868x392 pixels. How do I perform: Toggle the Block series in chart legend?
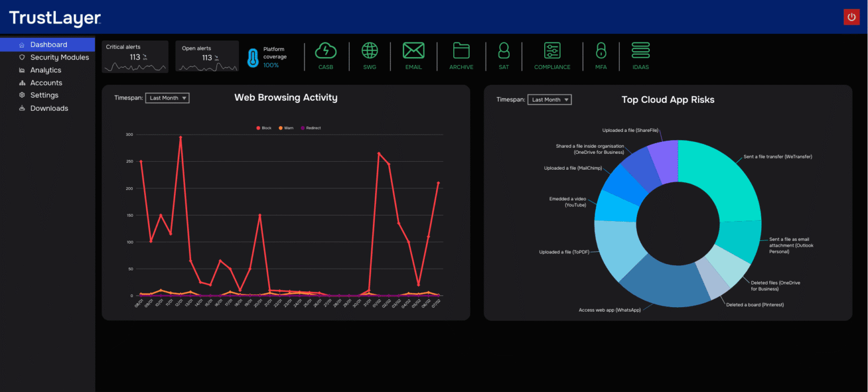point(264,128)
